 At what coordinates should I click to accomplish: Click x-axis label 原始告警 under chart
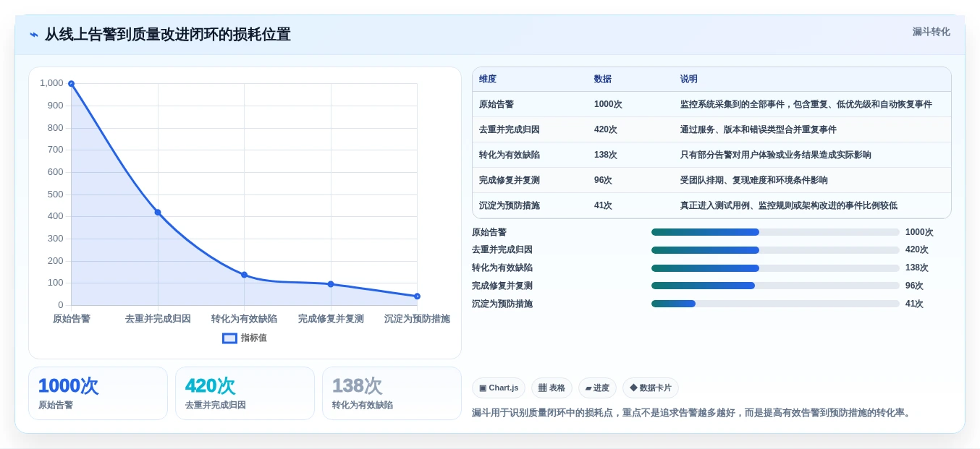[72, 319]
